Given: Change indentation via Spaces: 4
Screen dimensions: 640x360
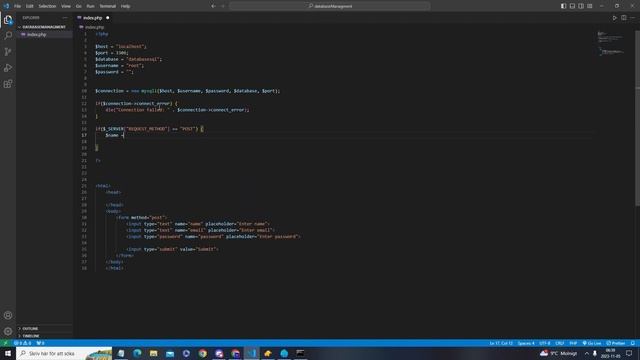Looking at the screenshot, I should click(x=526, y=343).
